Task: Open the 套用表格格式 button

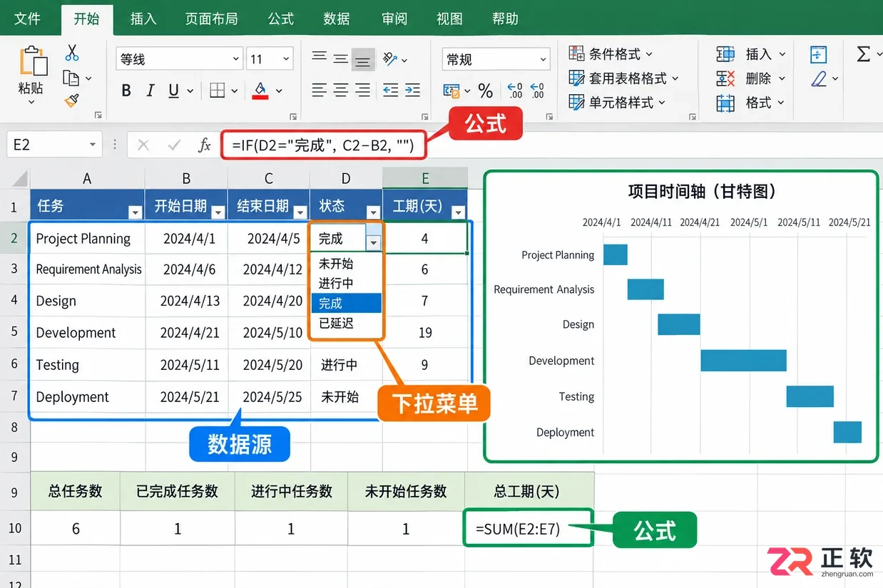Action: pos(623,78)
